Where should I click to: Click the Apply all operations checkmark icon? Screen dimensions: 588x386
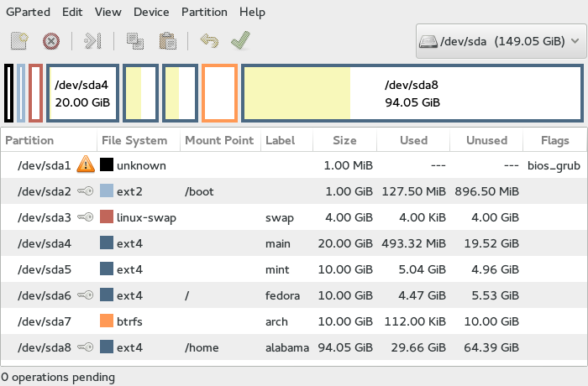(x=240, y=40)
